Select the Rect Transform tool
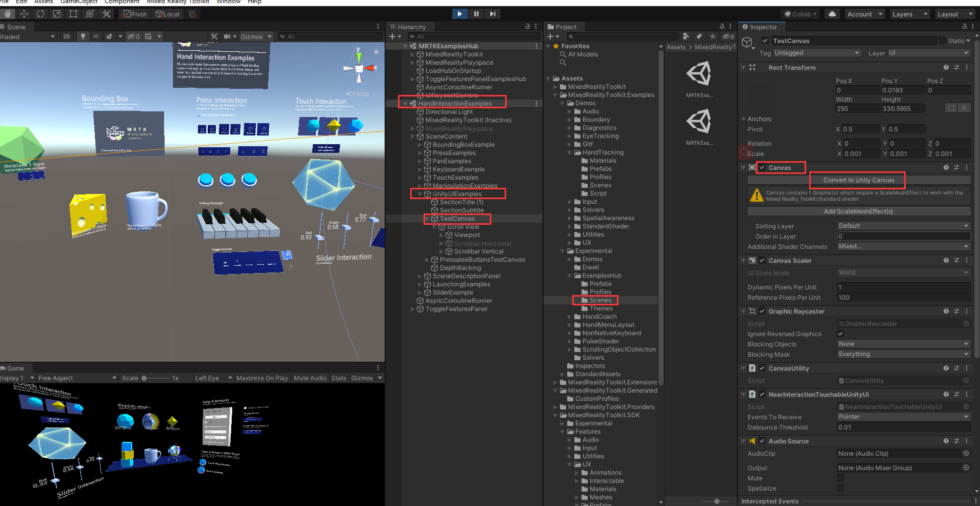 [73, 14]
